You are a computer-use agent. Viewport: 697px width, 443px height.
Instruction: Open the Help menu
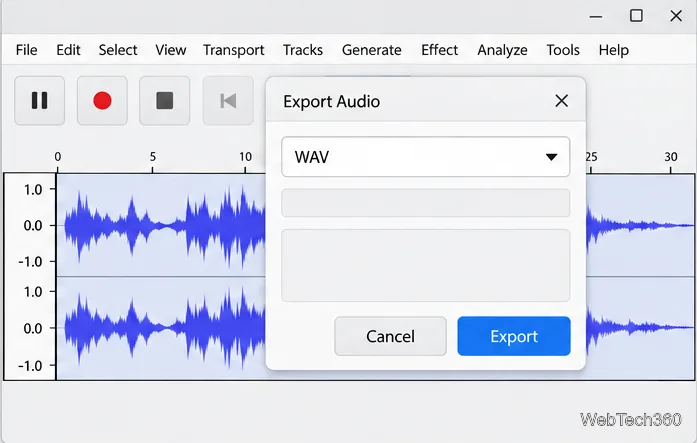click(x=613, y=50)
